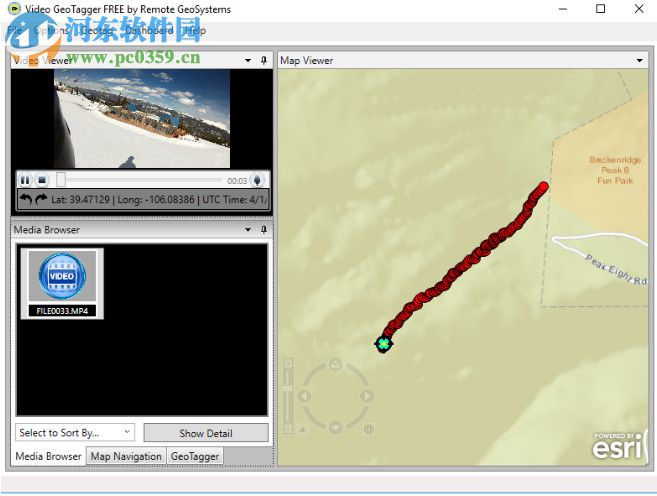The height and width of the screenshot is (496, 657).
Task: Pin the Video Viewer panel
Action: [x=264, y=61]
